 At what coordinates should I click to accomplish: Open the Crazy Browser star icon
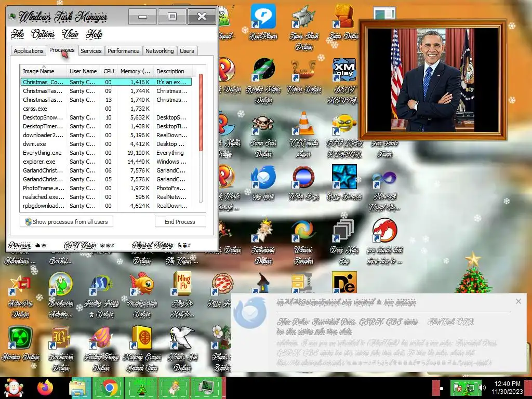(344, 182)
